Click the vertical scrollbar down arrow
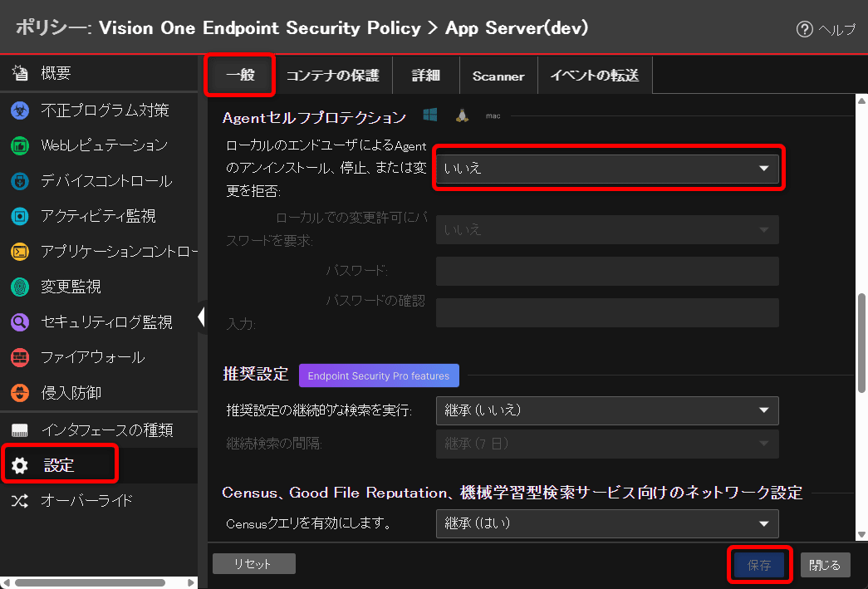Viewport: 868px width, 589px height. point(861,535)
